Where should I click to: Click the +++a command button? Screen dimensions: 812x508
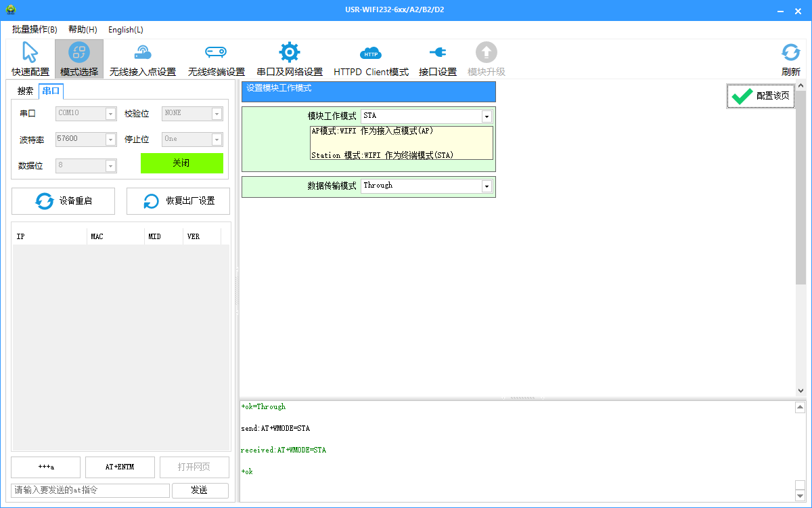[x=45, y=467]
